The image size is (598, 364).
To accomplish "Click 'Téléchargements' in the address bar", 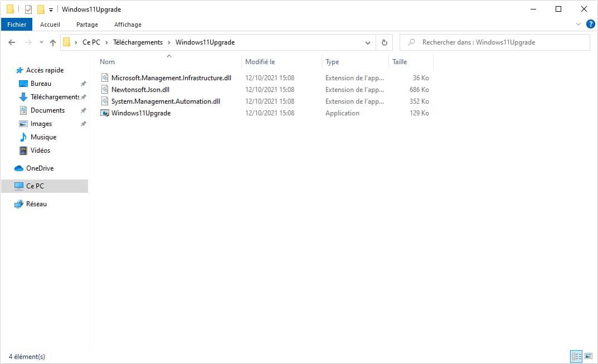I will tap(138, 42).
